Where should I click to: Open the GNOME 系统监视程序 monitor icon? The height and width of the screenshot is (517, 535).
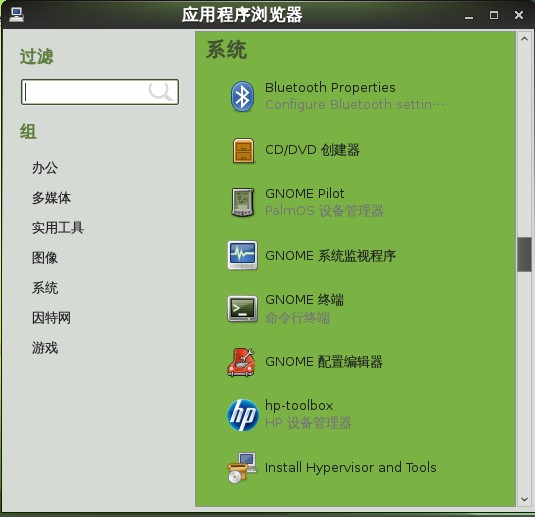click(x=243, y=255)
